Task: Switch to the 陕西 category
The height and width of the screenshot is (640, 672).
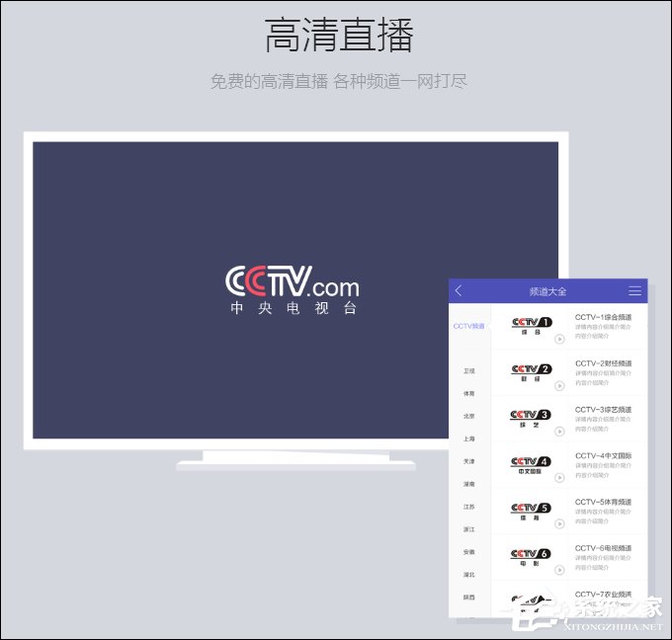Action: pyautogui.click(x=468, y=598)
